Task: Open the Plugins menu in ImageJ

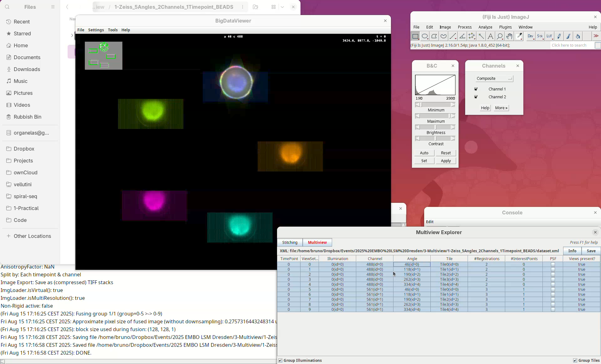Action: click(x=505, y=27)
